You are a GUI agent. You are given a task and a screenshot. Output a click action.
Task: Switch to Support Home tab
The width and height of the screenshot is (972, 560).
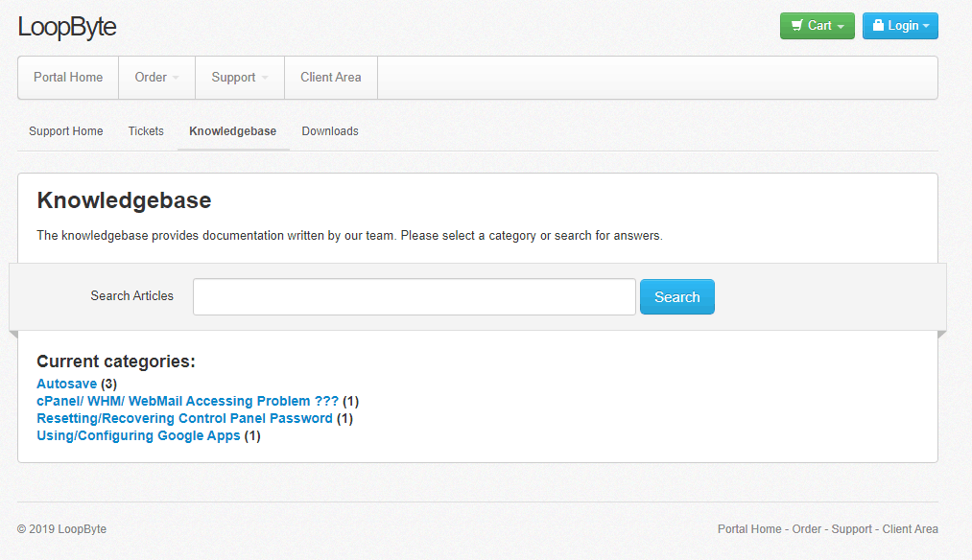pos(65,131)
